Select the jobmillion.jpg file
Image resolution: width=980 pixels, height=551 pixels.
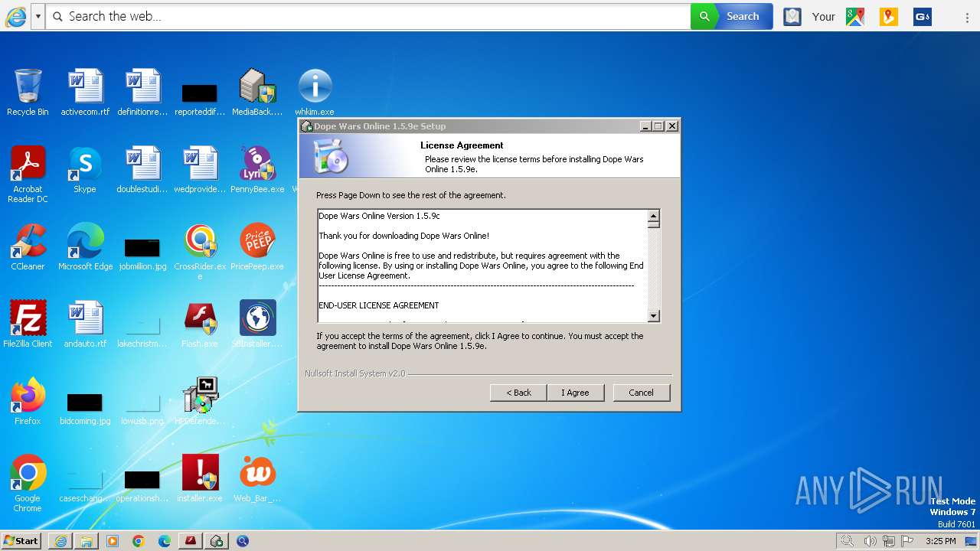click(x=142, y=255)
